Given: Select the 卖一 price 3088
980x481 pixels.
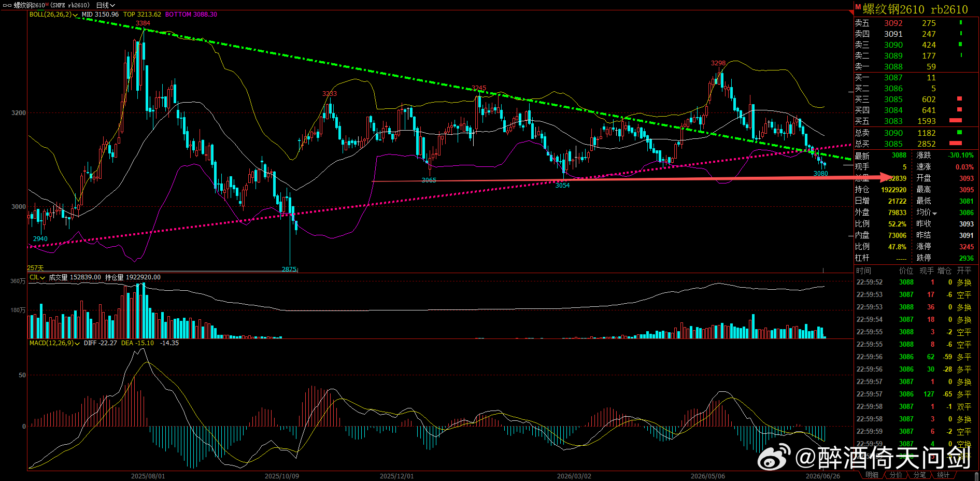Looking at the screenshot, I should coord(893,67).
